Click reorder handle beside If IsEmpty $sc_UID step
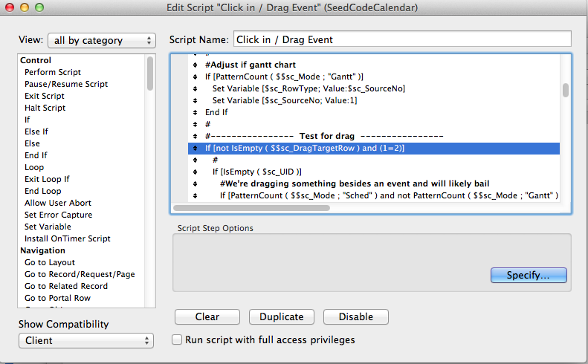 click(x=195, y=172)
